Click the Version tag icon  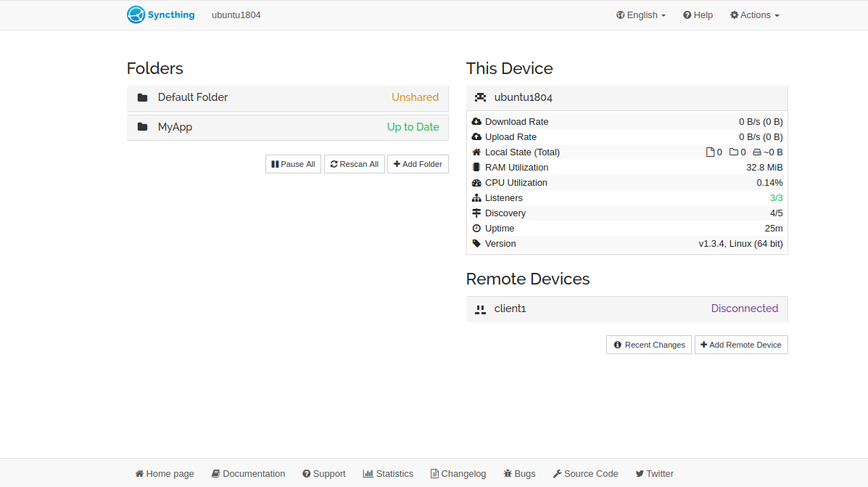(476, 243)
